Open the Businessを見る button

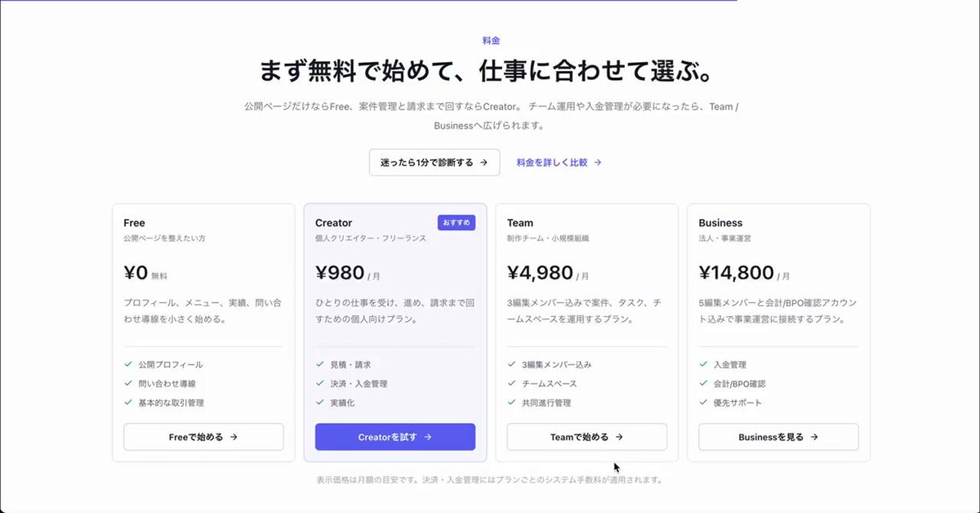[778, 437]
